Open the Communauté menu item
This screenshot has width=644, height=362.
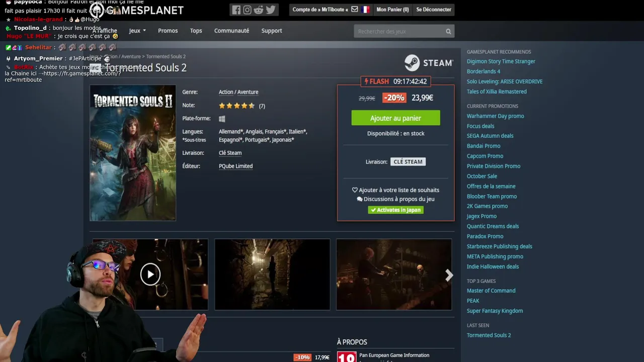(231, 31)
